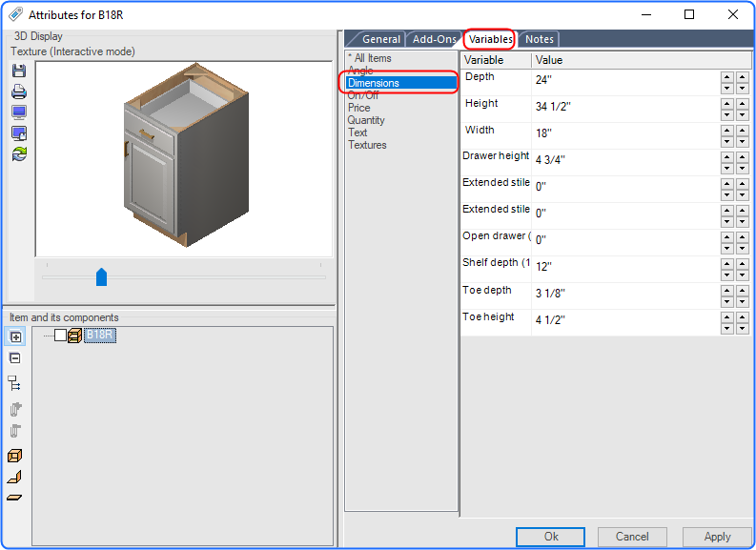Click leftmost up arrow in Width row
756x550 pixels.
point(727,131)
